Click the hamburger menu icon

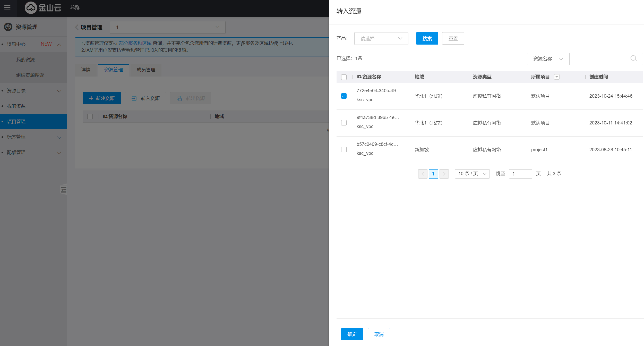coord(7,8)
